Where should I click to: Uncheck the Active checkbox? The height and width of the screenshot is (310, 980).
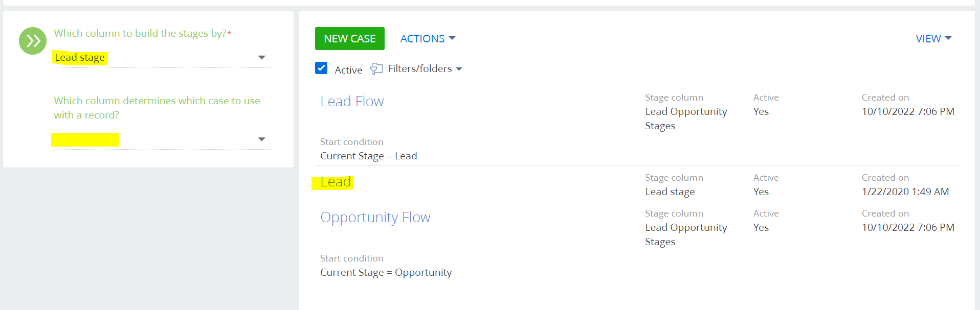[x=321, y=68]
